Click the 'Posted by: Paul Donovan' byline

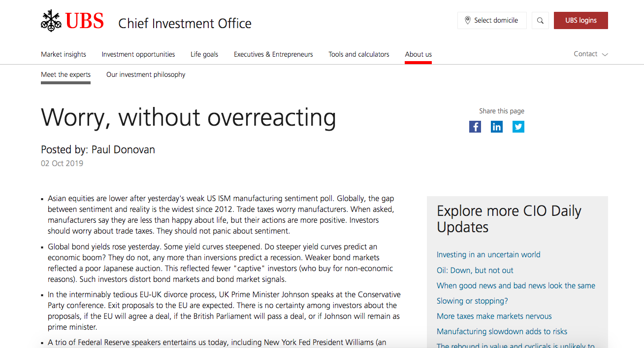tap(98, 150)
